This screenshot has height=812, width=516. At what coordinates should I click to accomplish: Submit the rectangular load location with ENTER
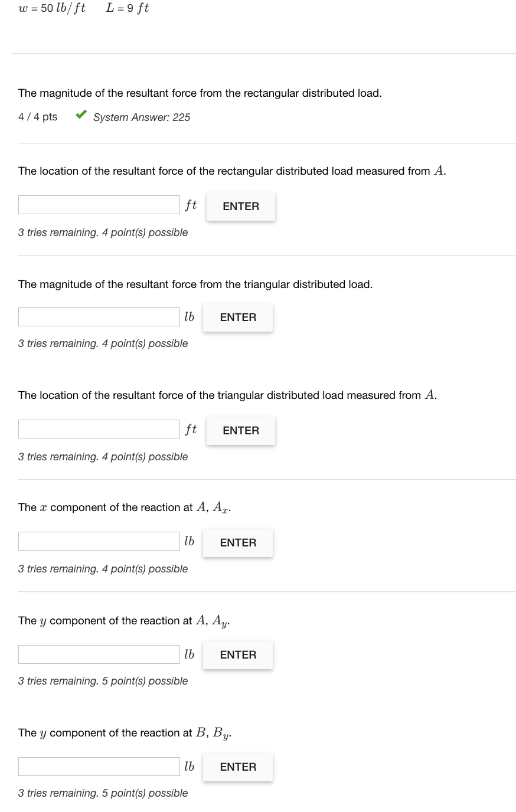pyautogui.click(x=241, y=206)
